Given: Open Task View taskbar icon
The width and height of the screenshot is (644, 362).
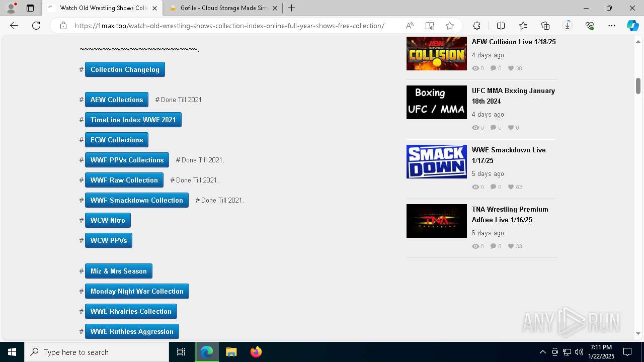Looking at the screenshot, I should pyautogui.click(x=181, y=352).
